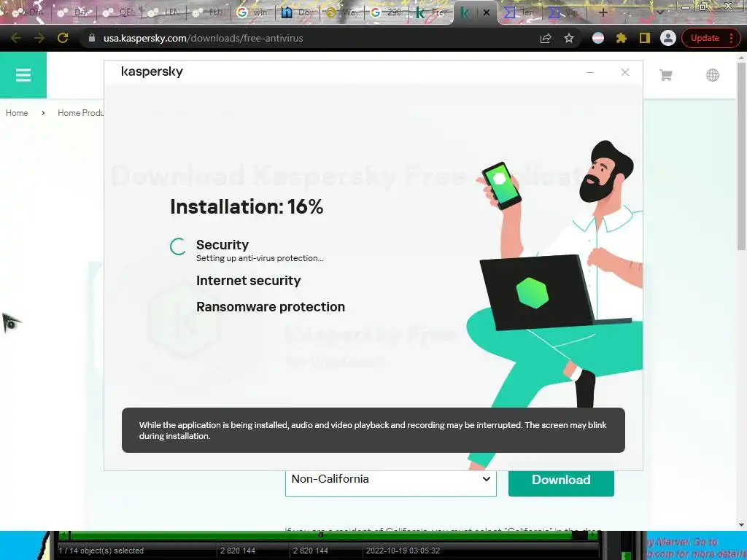Click the Ransomware protection step label
The image size is (747, 560).
[x=271, y=307]
